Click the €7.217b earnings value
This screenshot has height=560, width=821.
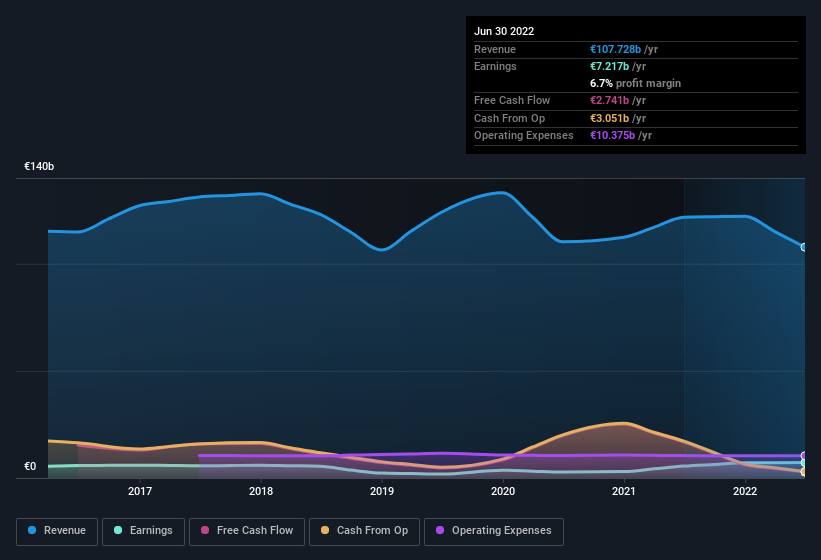[x=609, y=66]
